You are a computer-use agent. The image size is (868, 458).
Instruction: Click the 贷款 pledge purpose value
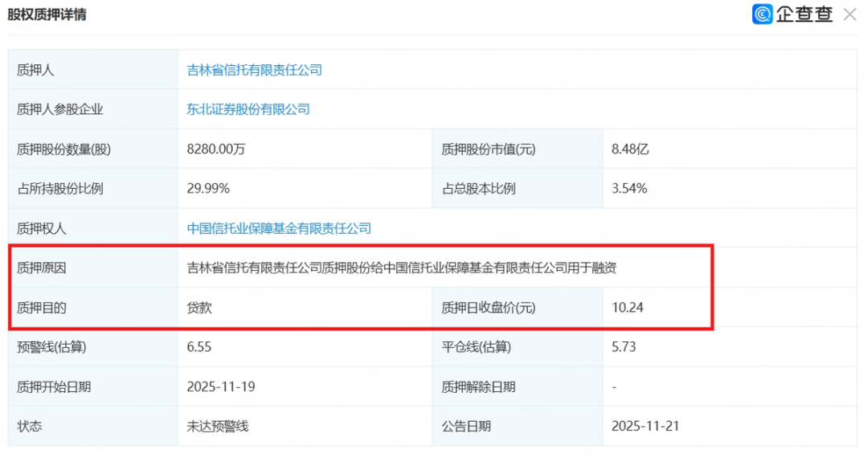point(199,308)
